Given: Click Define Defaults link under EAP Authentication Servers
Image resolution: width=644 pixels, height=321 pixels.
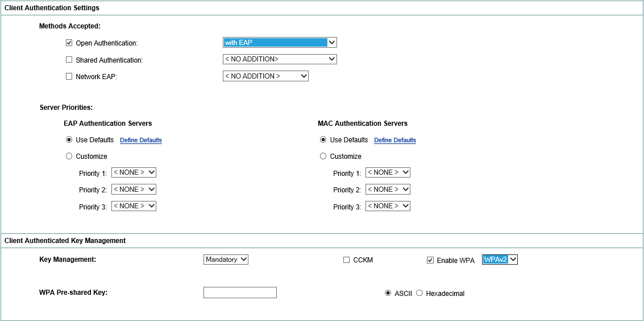Looking at the screenshot, I should pyautogui.click(x=141, y=141).
